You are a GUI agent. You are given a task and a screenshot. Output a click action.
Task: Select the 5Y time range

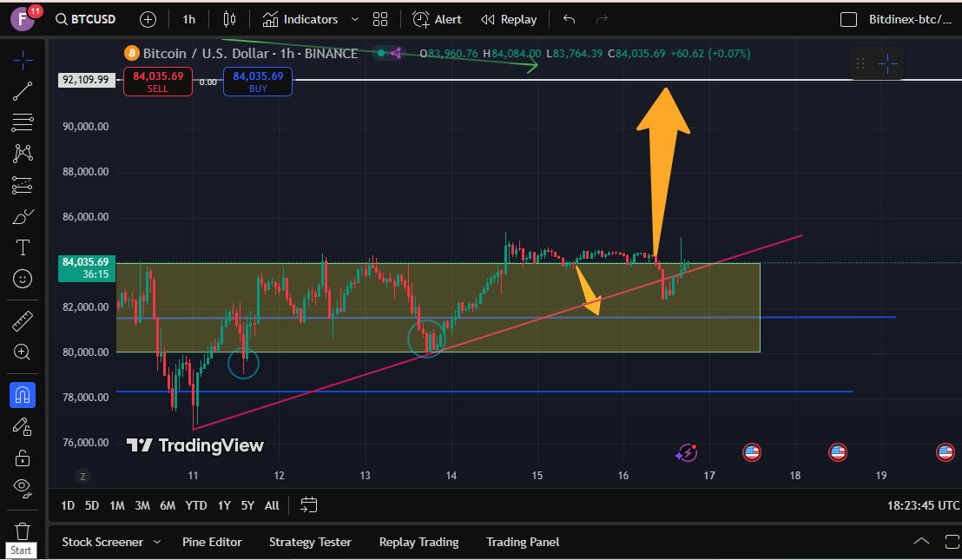pos(247,505)
